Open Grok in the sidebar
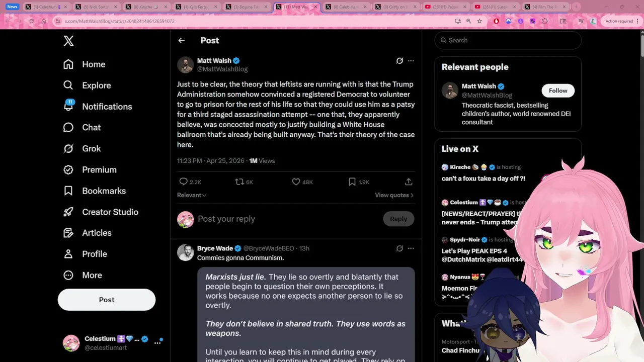 pos(82,149)
